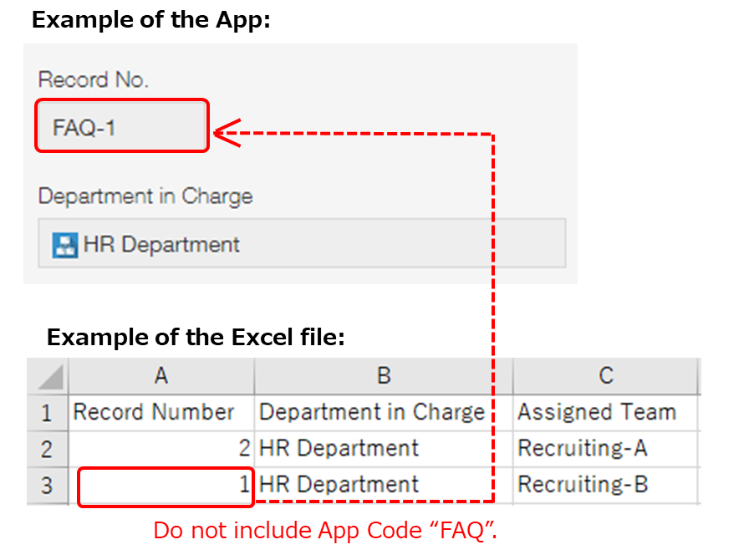Click the HR Department cell in row 2
Image resolution: width=754 pixels, height=560 pixels.
382,448
